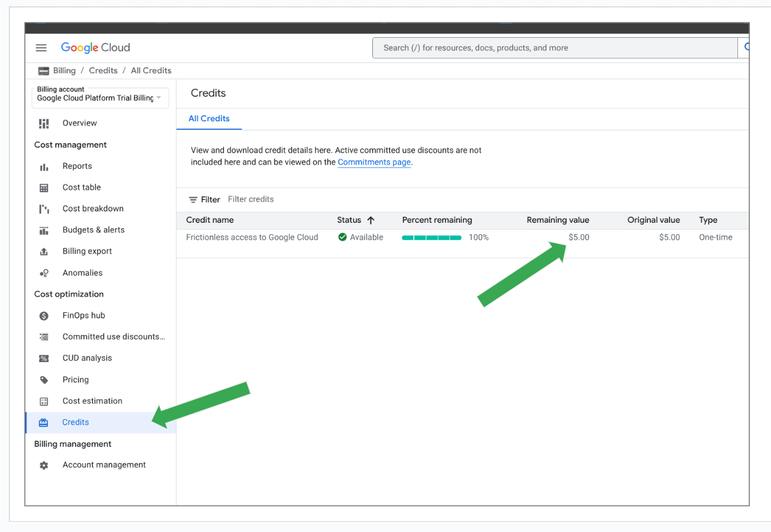The image size is (771, 532).
Task: Click the Reports bar chart icon
Action: coord(44,166)
